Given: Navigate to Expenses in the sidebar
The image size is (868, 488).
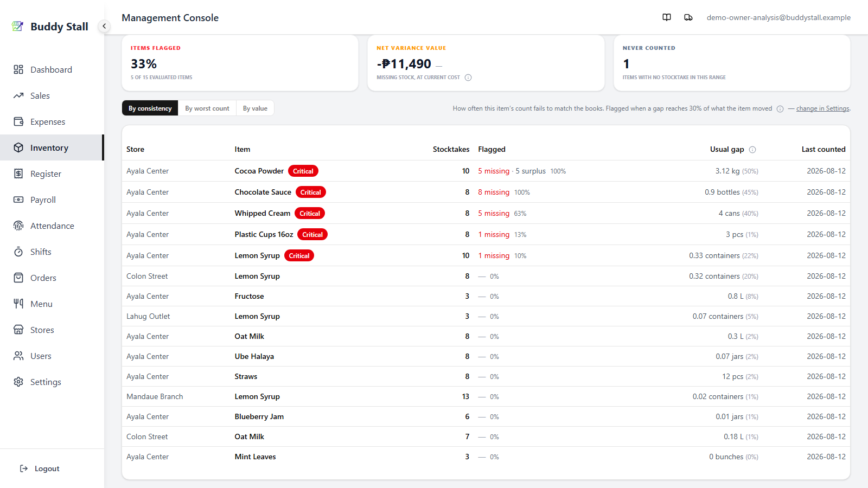Looking at the screenshot, I should pyautogui.click(x=52, y=121).
